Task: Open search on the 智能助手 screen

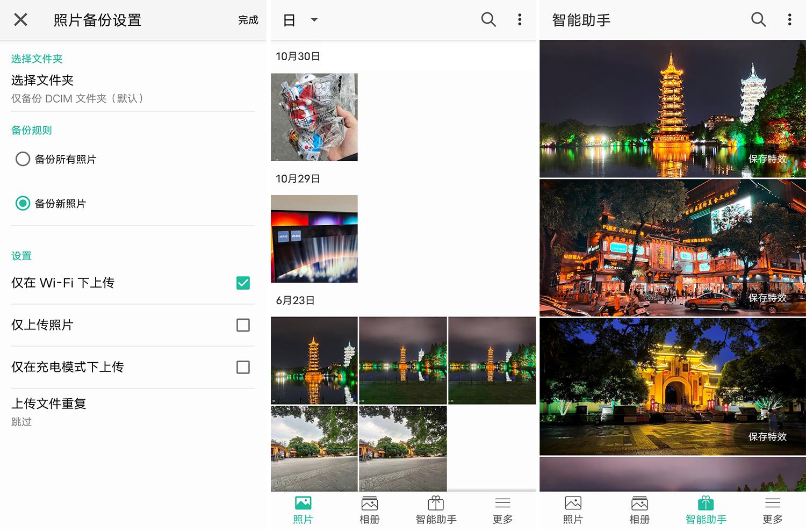Action: [758, 19]
